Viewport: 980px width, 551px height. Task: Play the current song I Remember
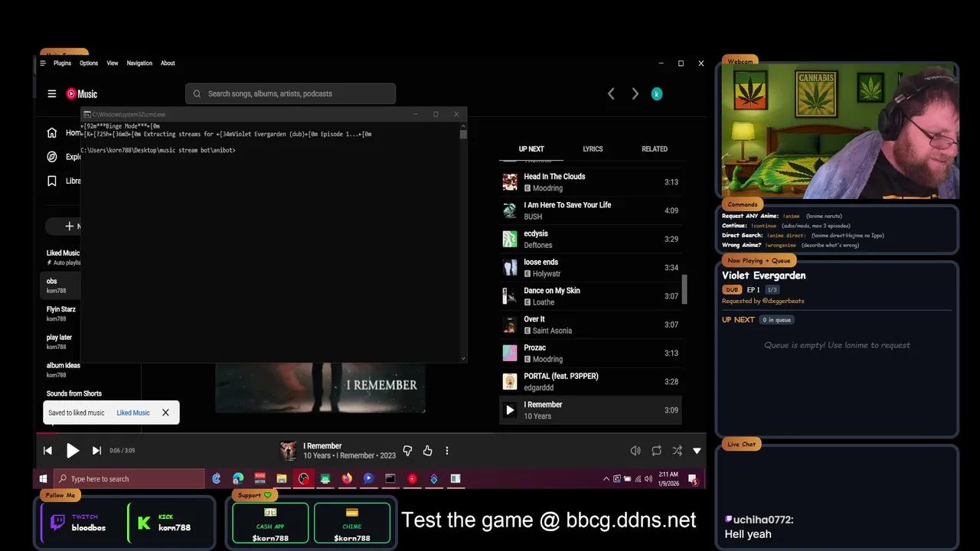(x=73, y=451)
